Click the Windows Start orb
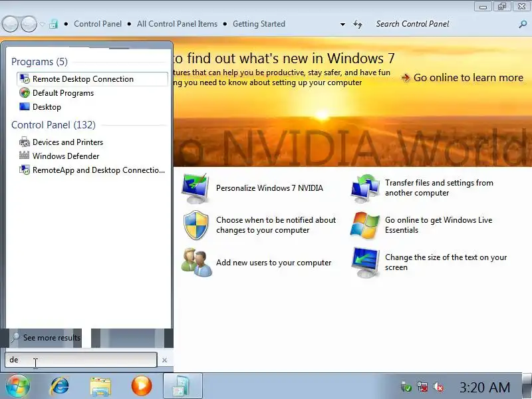Image resolution: width=532 pixels, height=399 pixels. (x=18, y=386)
